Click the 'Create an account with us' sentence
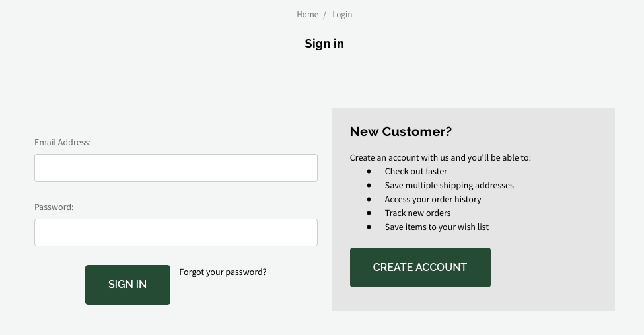This screenshot has width=644, height=335. tap(441, 158)
